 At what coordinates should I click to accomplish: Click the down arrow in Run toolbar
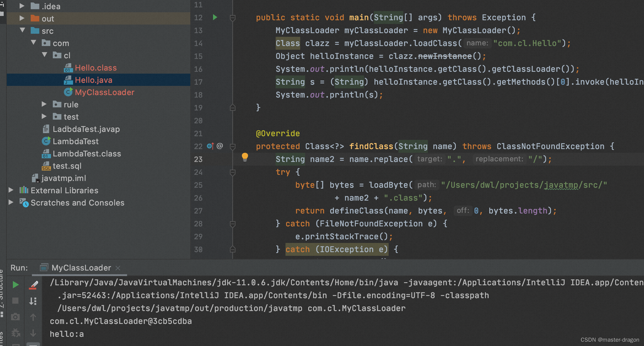[x=33, y=333]
